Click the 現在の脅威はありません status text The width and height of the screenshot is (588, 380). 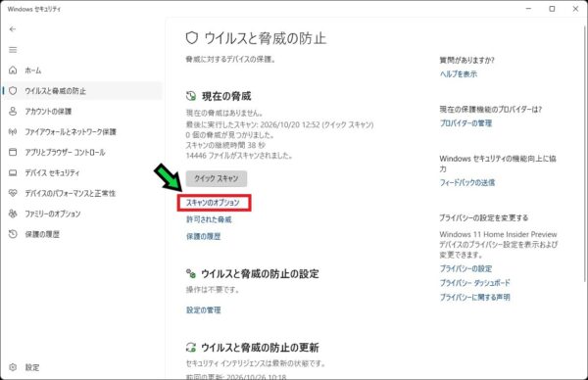pos(224,113)
